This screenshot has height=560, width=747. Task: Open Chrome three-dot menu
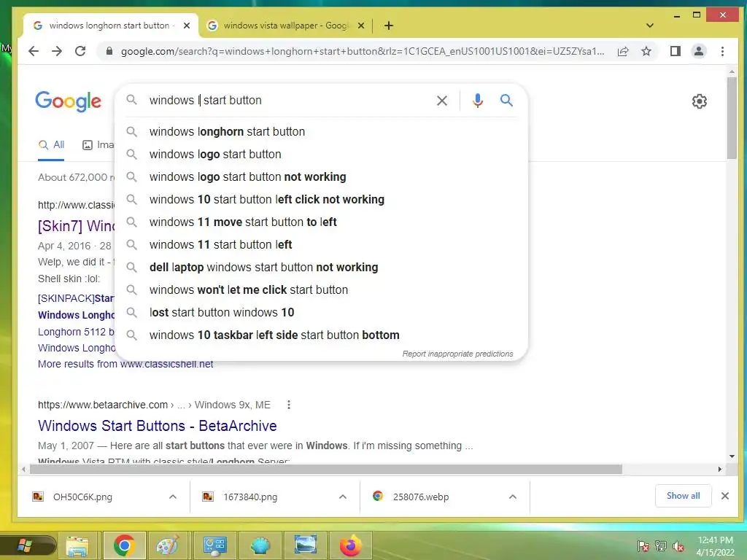pos(722,51)
